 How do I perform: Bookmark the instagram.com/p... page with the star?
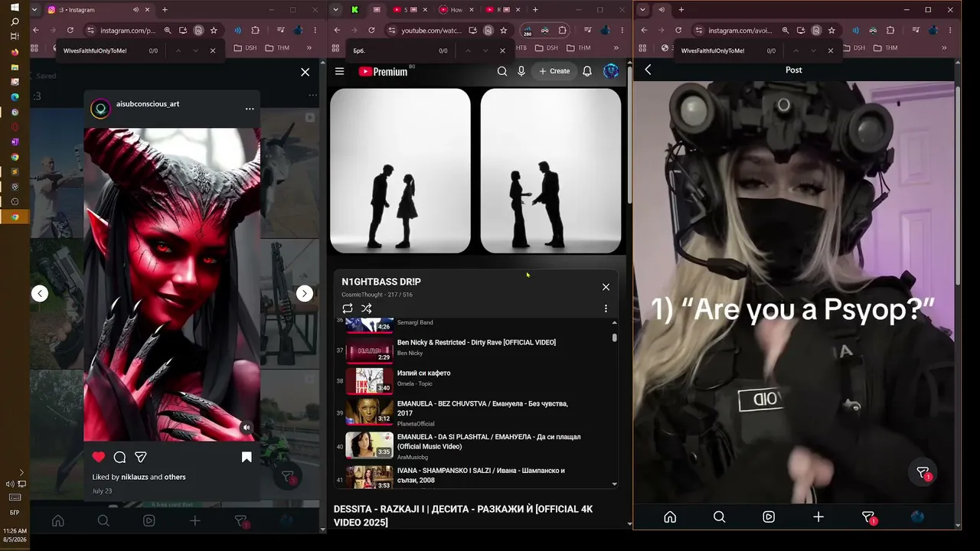(x=214, y=31)
